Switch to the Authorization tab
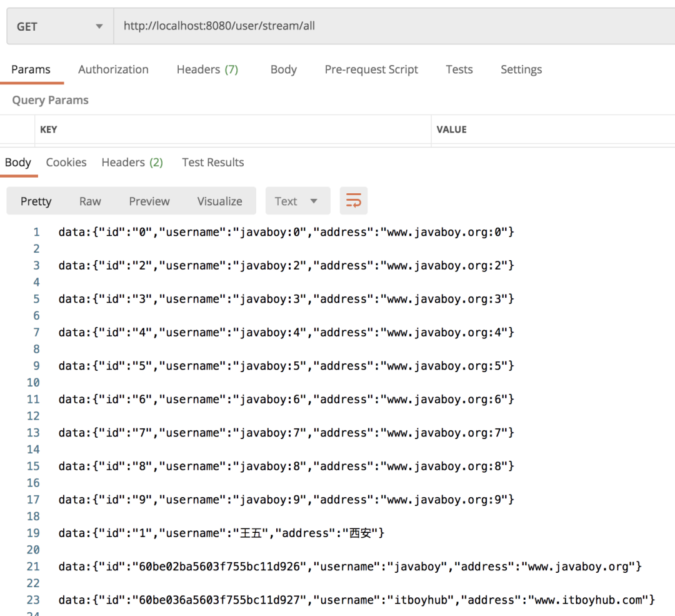This screenshot has height=616, width=675. pos(113,69)
